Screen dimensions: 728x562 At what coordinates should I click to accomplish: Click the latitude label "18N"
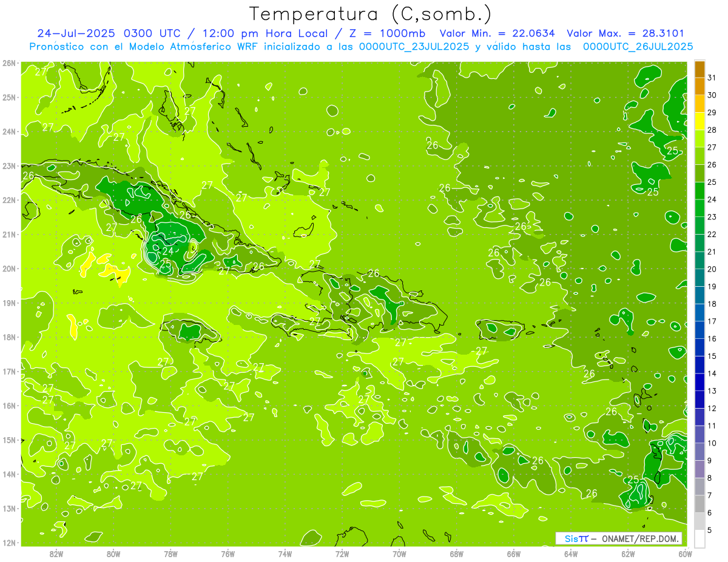(x=8, y=337)
